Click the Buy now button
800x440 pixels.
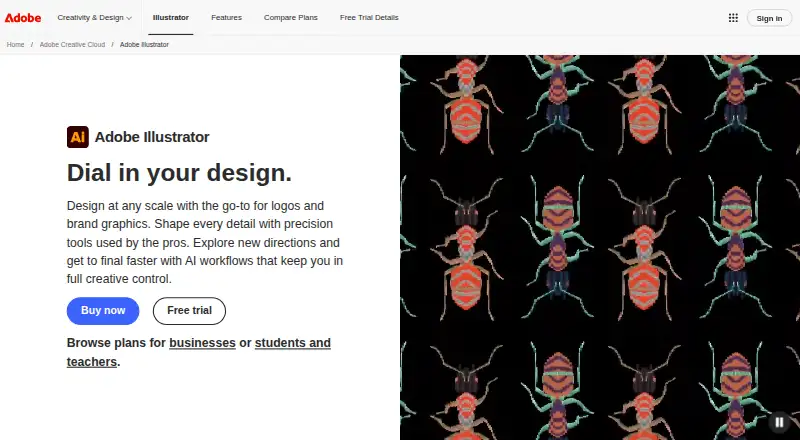pyautogui.click(x=103, y=310)
